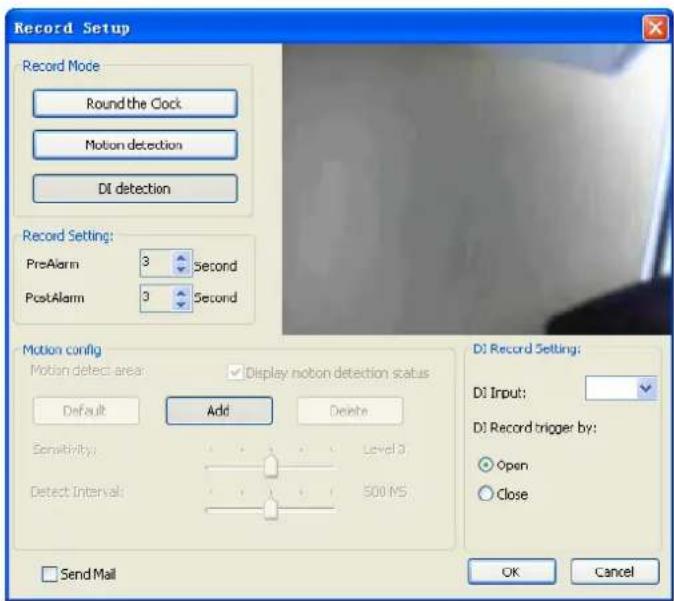The width and height of the screenshot is (674, 601).
Task: Delete the motion detect area
Action: (350, 411)
